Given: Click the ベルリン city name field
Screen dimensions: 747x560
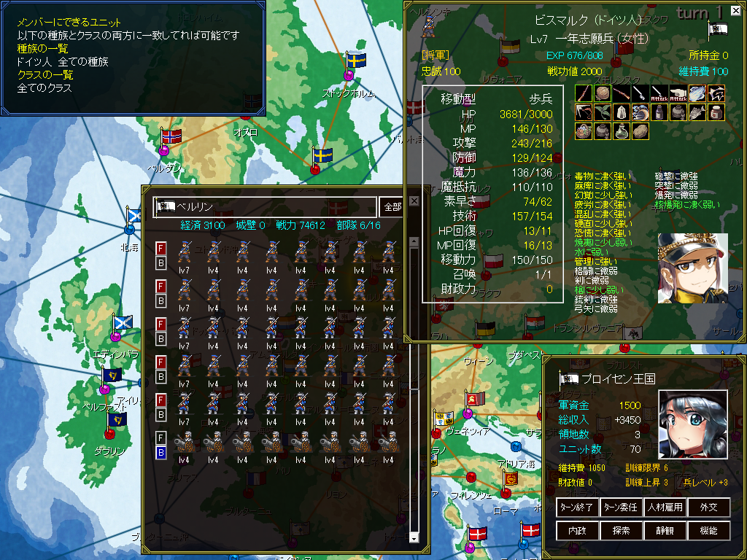Looking at the screenshot, I should click(x=265, y=207).
